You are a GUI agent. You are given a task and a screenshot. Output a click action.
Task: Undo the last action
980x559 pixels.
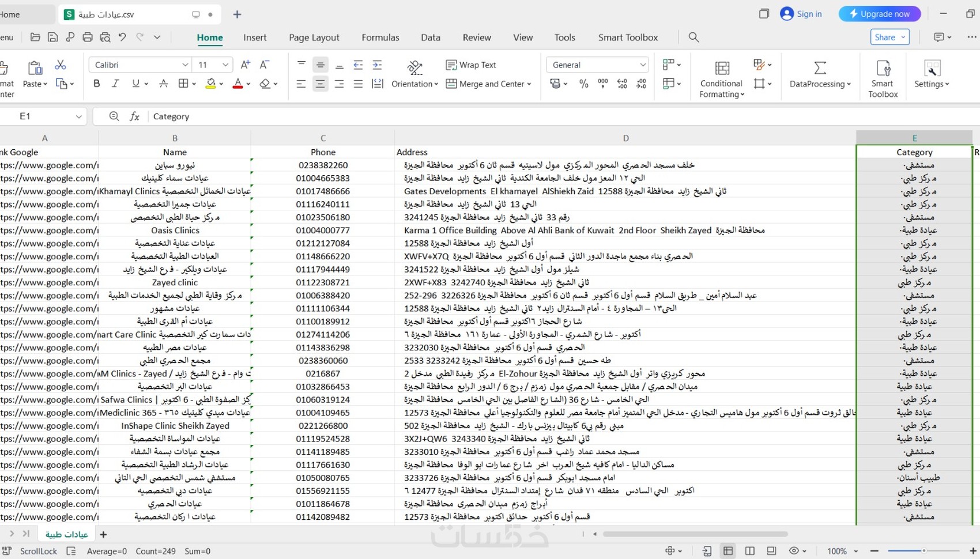point(122,37)
